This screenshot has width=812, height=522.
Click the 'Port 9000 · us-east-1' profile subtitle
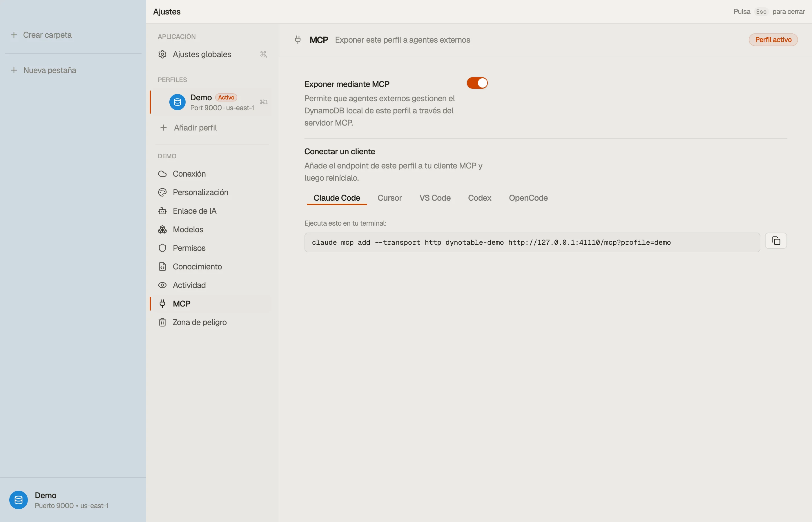click(222, 108)
